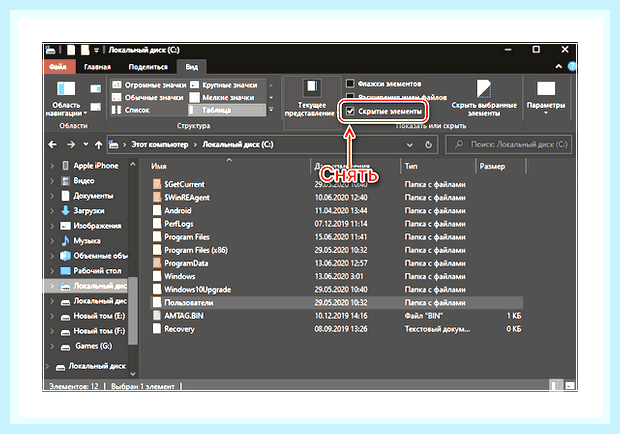Click the refresh button in address bar
This screenshot has height=434, width=620.
[428, 145]
